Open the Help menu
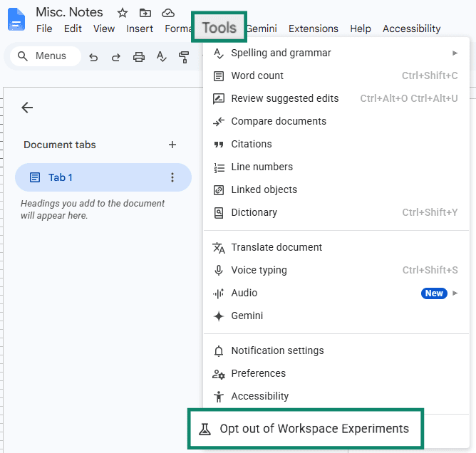The height and width of the screenshot is (453, 476). 361,28
